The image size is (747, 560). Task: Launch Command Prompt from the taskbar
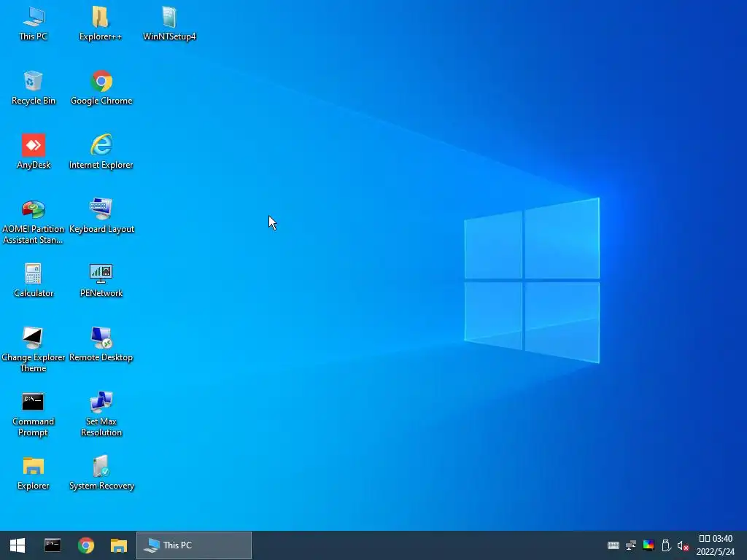[x=53, y=545]
